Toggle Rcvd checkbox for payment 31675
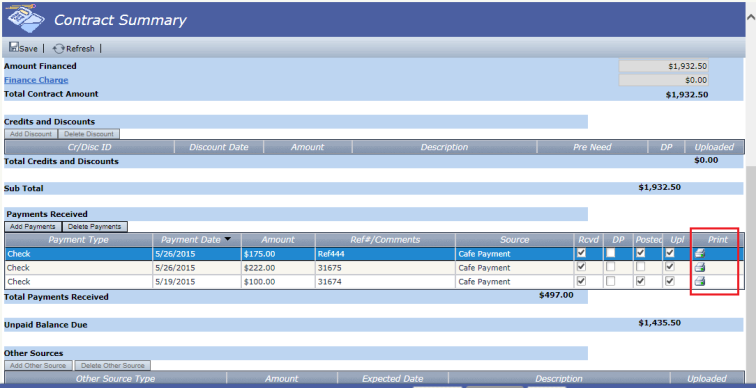The image size is (756, 388). [x=581, y=267]
